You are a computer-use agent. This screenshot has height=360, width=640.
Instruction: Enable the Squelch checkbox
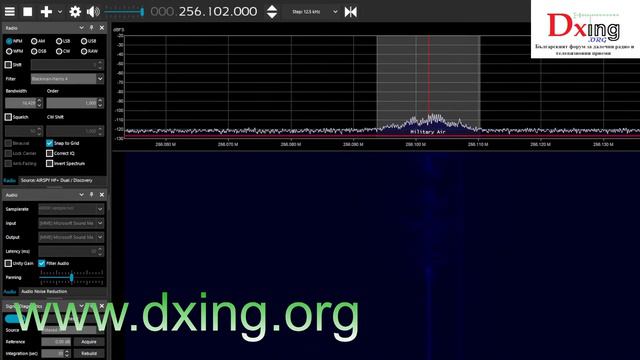pos(8,117)
